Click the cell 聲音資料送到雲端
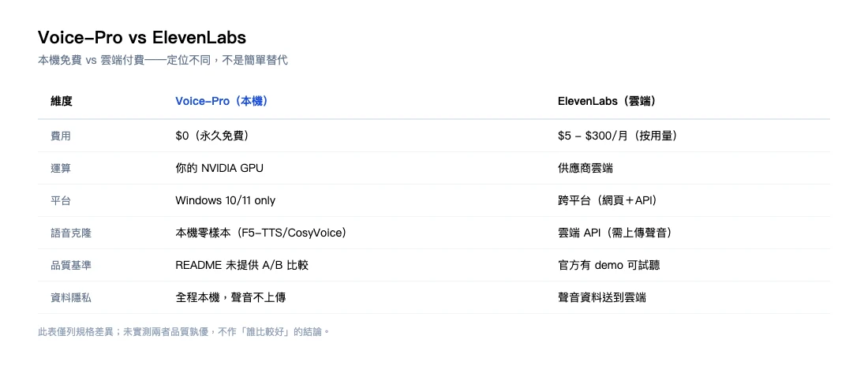868x373 pixels. pyautogui.click(x=602, y=298)
